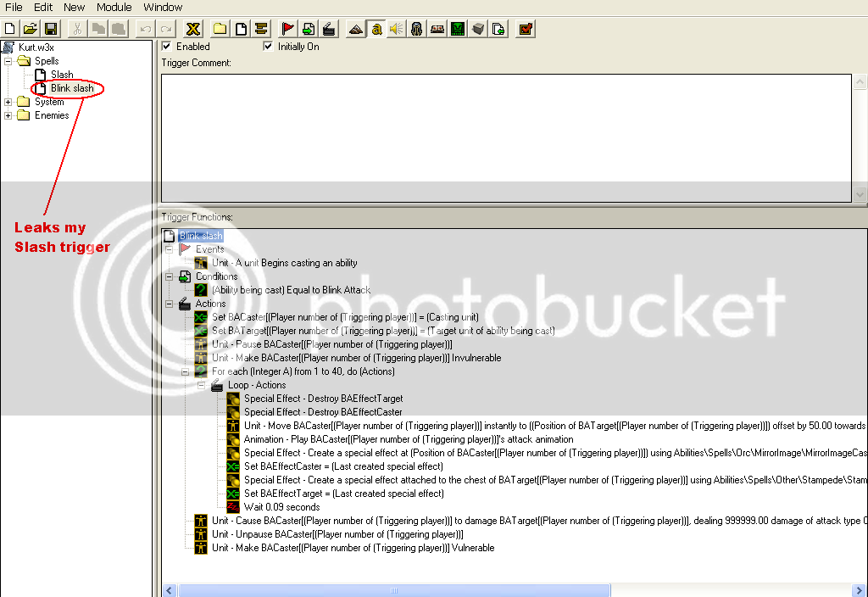Add a new action (clapperboard icon)
The height and width of the screenshot is (597, 868).
(x=329, y=29)
